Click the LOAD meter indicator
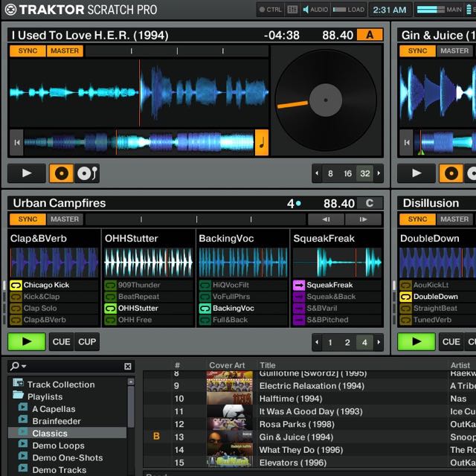The height and width of the screenshot is (476, 476). (349, 10)
